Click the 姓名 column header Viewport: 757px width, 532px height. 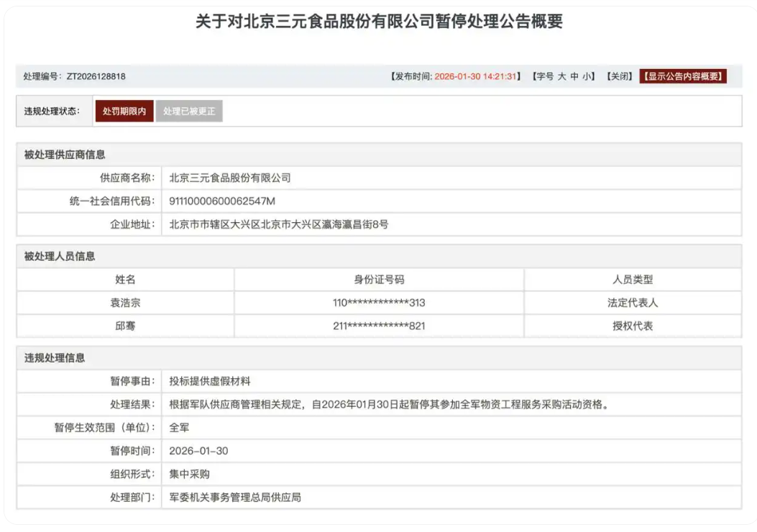coord(125,280)
